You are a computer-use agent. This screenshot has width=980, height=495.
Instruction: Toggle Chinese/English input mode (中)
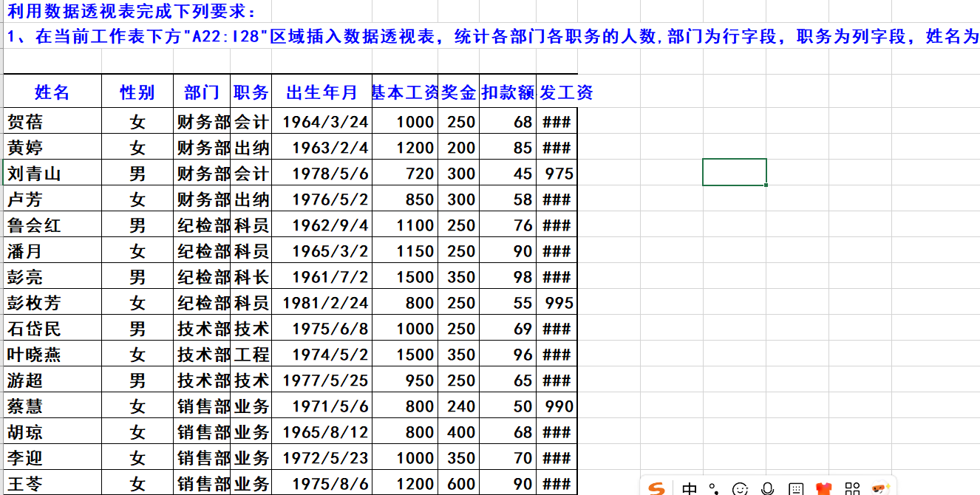[690, 488]
